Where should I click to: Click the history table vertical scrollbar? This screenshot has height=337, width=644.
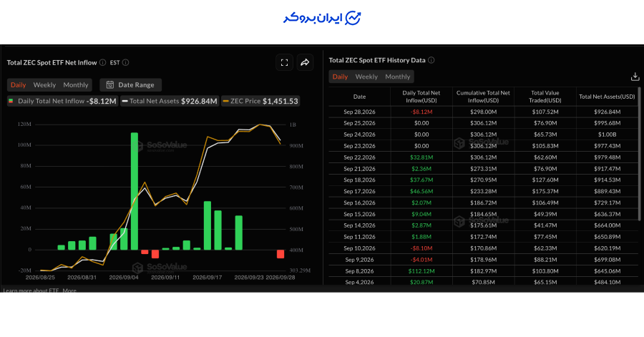639,154
